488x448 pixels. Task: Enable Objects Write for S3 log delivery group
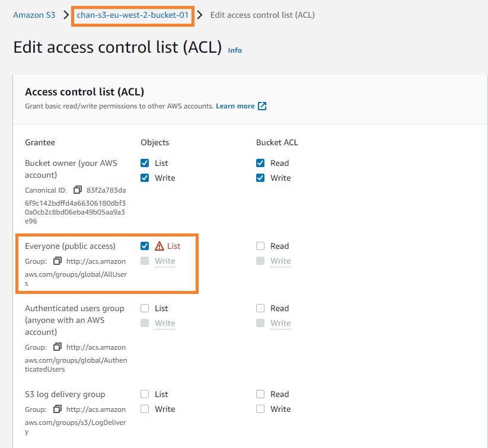pos(145,409)
